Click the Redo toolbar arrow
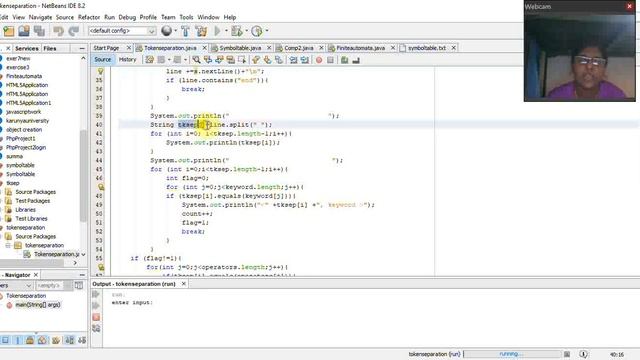The height and width of the screenshot is (360, 640). tap(73, 31)
